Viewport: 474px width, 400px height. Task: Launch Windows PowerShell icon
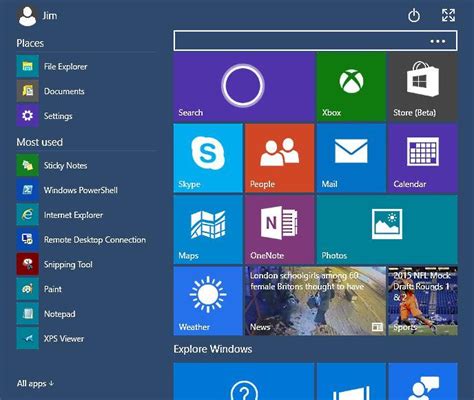(x=28, y=190)
